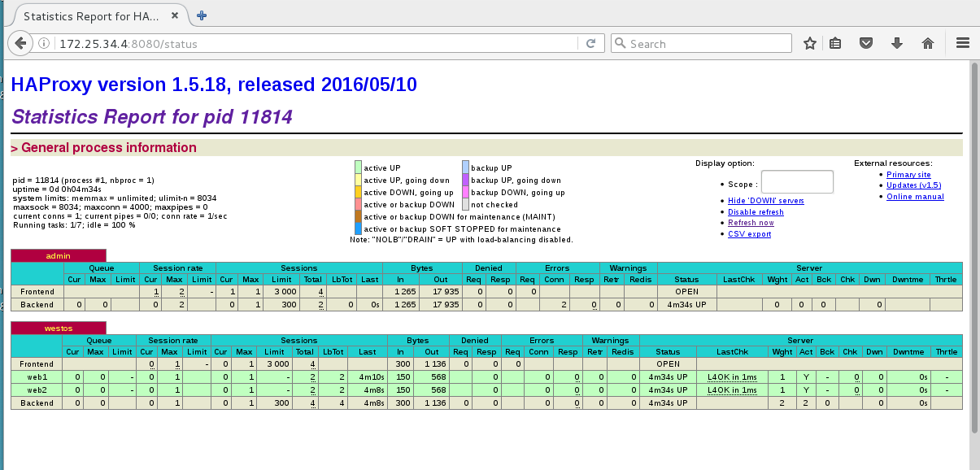The height and width of the screenshot is (470, 980).
Task: Click the Hide 'DOWN' servers link
Action: point(766,201)
